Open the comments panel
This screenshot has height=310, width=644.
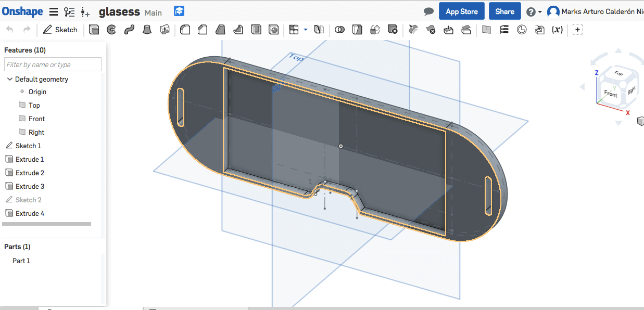pos(428,10)
